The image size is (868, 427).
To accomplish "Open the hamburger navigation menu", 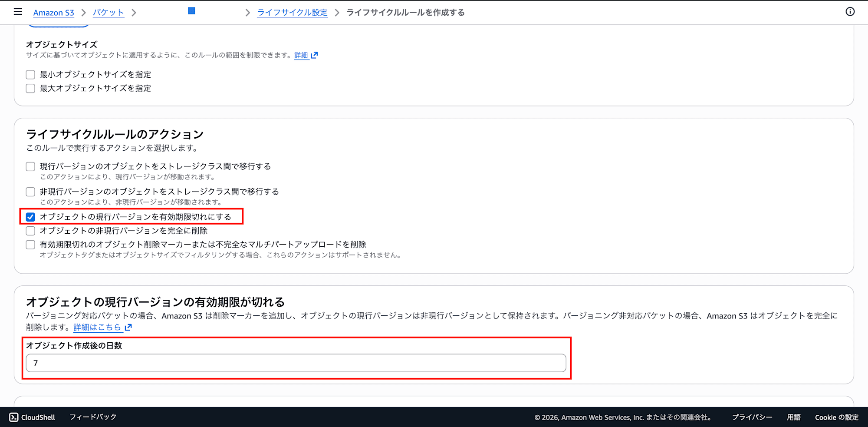I will click(18, 12).
